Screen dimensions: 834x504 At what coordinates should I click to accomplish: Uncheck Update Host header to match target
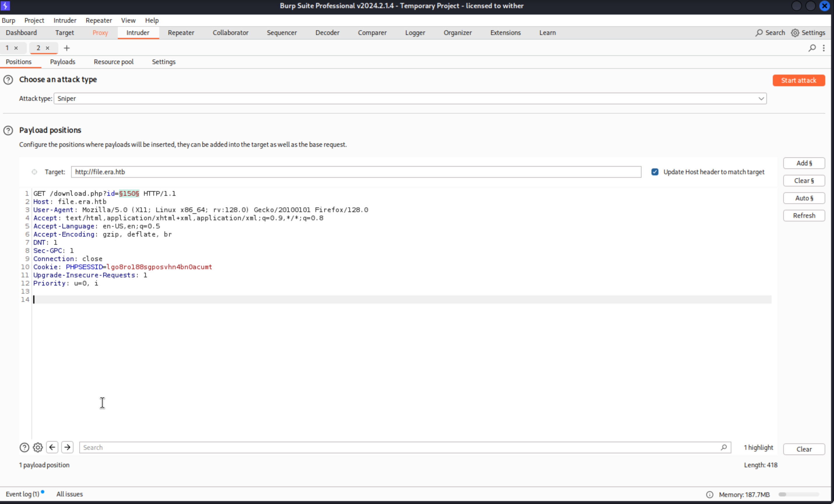pos(655,172)
